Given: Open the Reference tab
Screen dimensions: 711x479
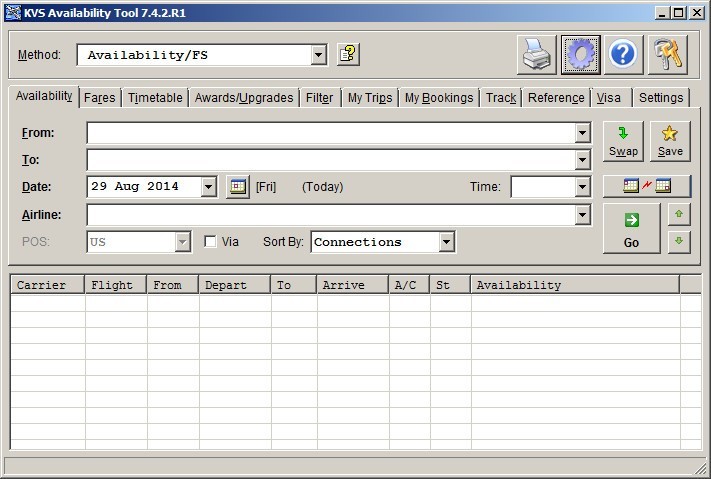Looking at the screenshot, I should click(556, 98).
